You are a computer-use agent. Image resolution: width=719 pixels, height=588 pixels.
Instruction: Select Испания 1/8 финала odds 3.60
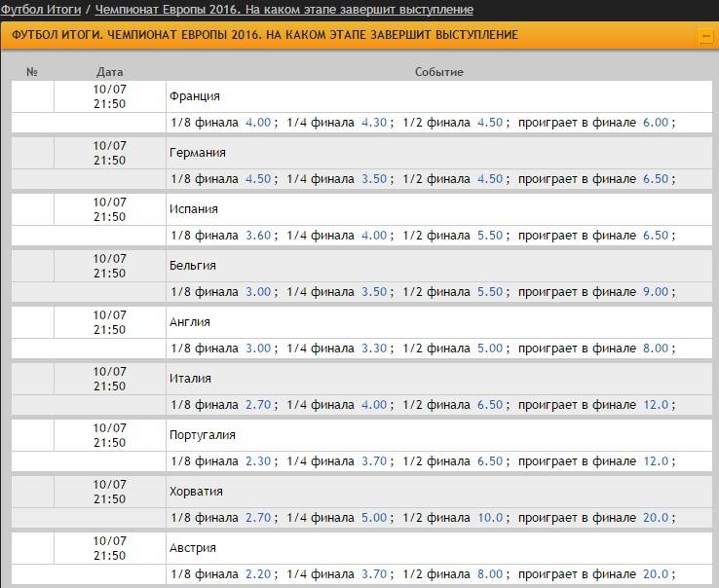pos(258,236)
